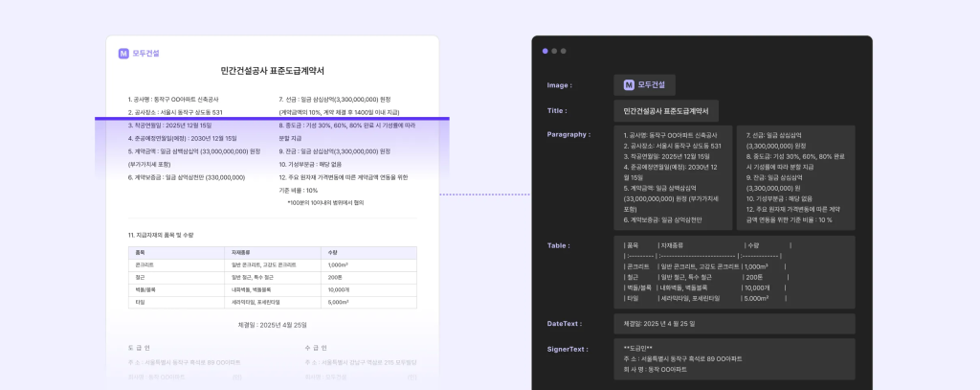The height and width of the screenshot is (390, 980).
Task: Select the Table markdown output box
Action: coord(734,272)
